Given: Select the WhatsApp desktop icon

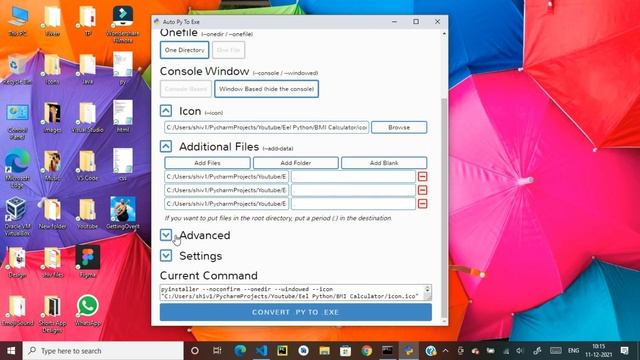Looking at the screenshot, I should coord(87,311).
